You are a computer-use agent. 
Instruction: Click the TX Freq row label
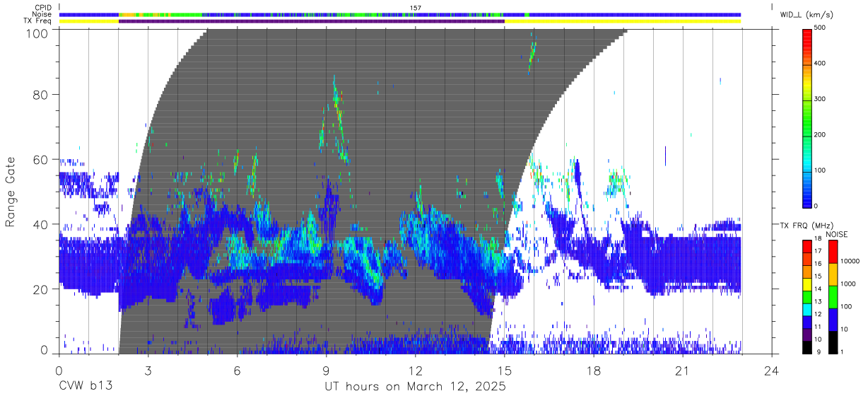(39, 21)
